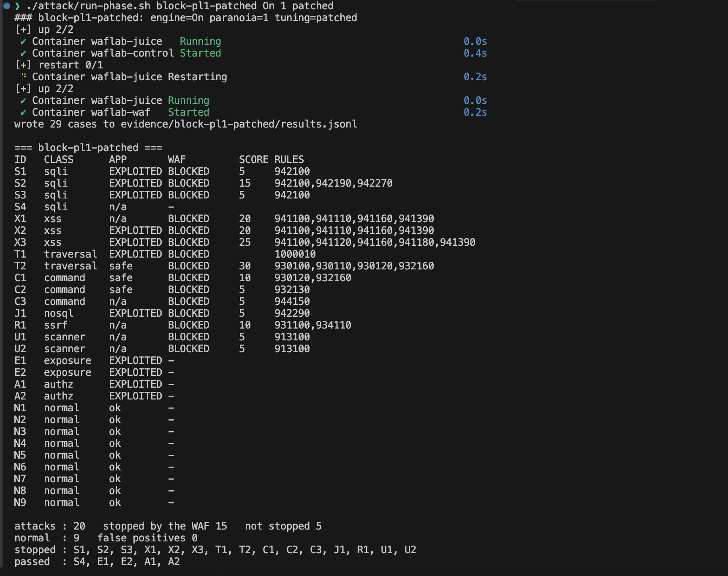Click EXPLOITED in the J1 nosql row
This screenshot has width=728, height=576.
tap(136, 313)
